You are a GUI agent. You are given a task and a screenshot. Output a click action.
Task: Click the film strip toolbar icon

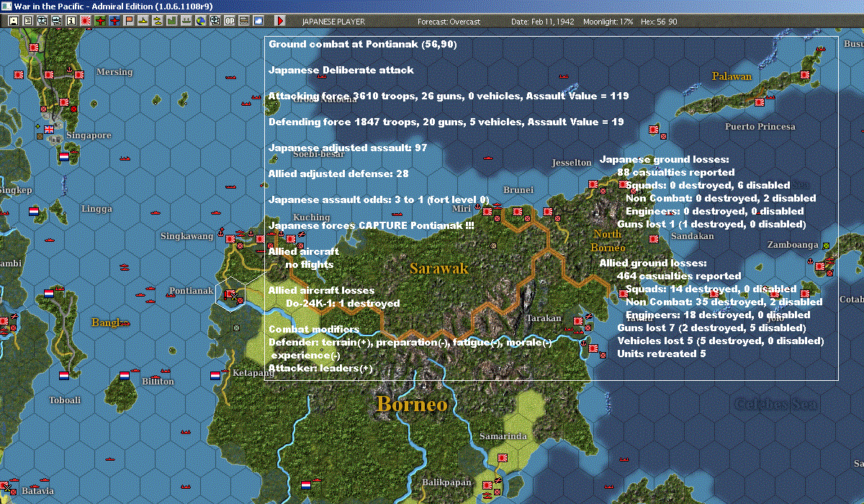pos(244,21)
